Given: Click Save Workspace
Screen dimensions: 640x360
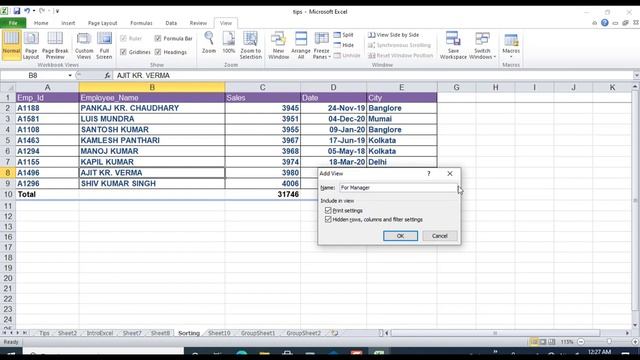Looking at the screenshot, I should (453, 45).
